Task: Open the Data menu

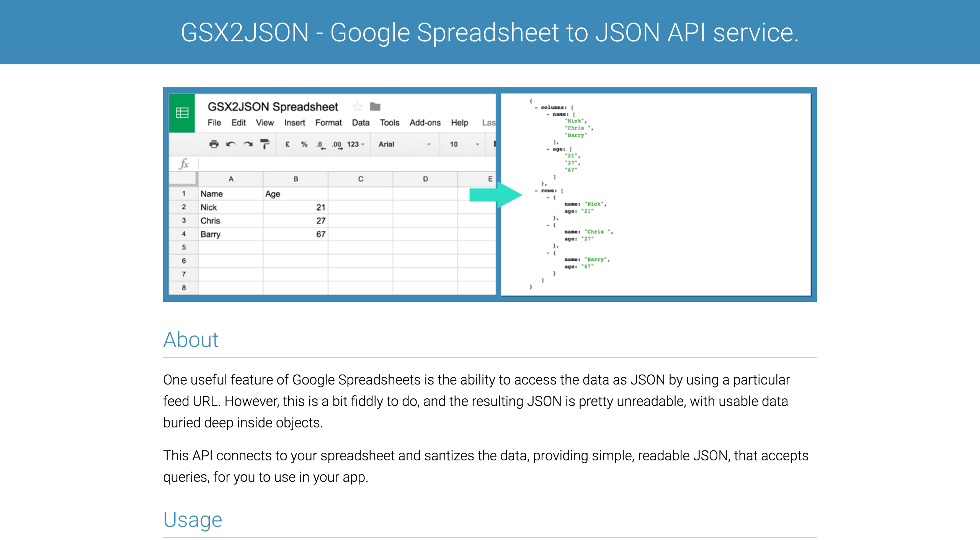Action: 360,123
